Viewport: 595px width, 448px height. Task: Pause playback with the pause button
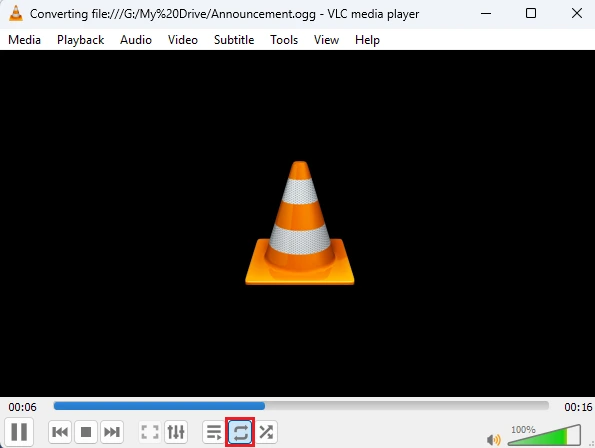coord(19,432)
